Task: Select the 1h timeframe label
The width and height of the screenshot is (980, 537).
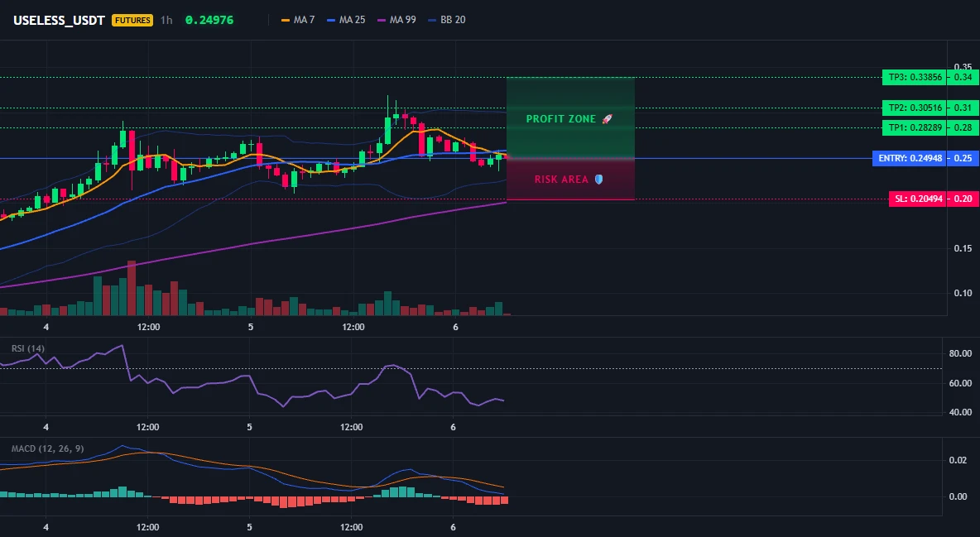Action: coord(166,20)
